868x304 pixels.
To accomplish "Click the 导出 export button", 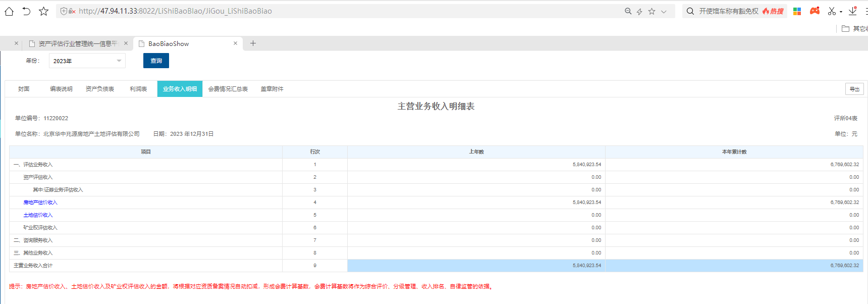I will (854, 89).
